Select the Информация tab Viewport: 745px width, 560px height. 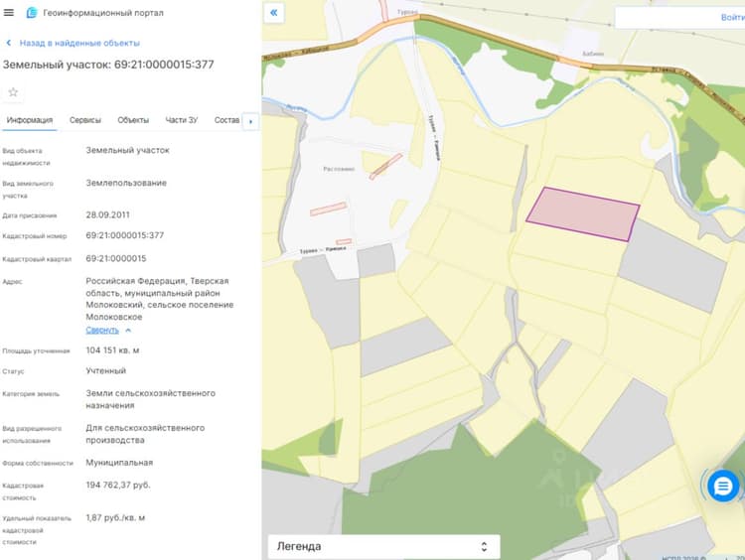[x=30, y=120]
